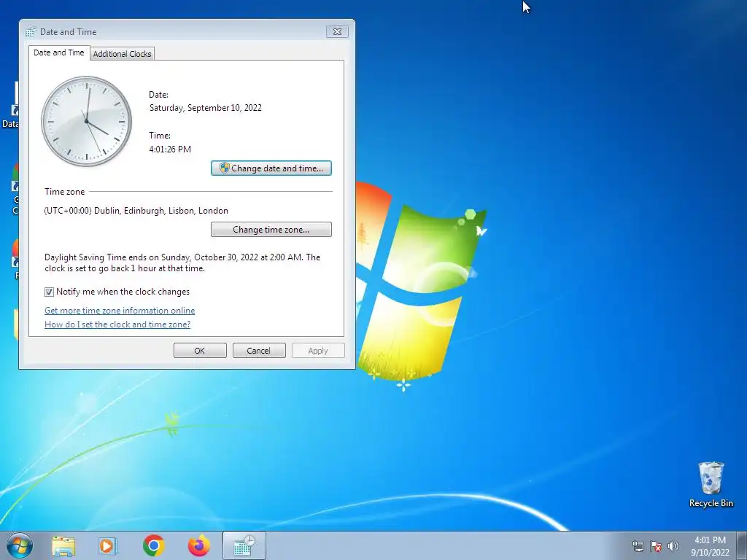Click the network tray icon

pos(638,546)
